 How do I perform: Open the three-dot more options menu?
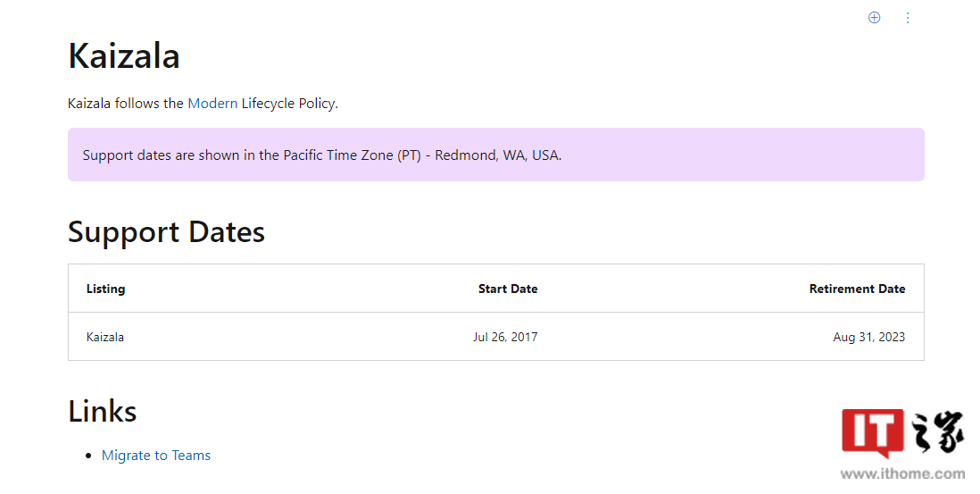click(908, 18)
